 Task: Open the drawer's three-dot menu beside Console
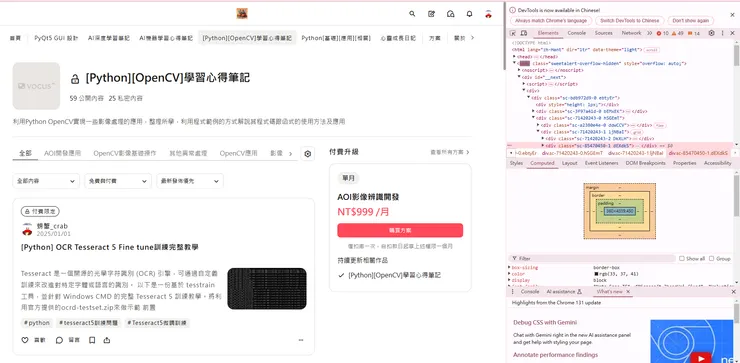click(513, 292)
